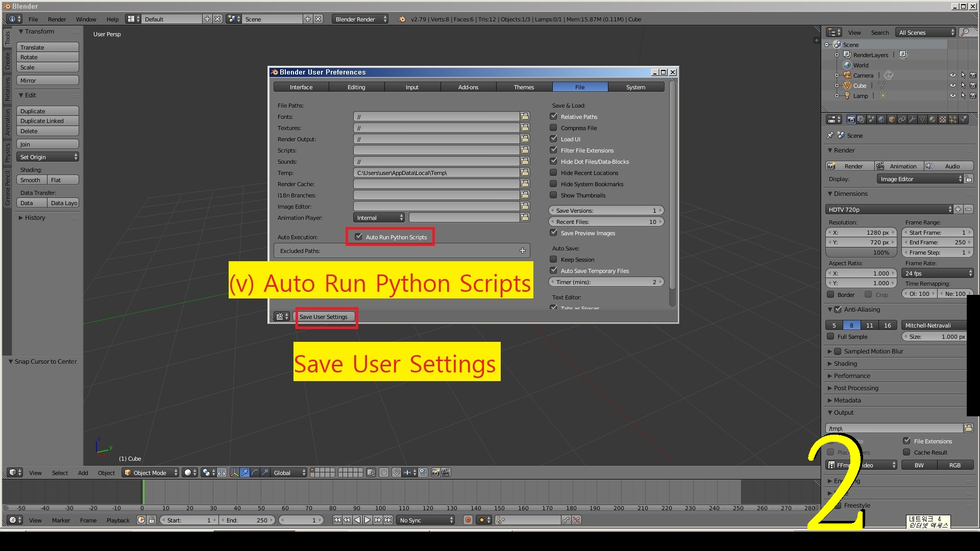This screenshot has height=551, width=980.
Task: Open the Material sphere properties tab
Action: [933, 119]
